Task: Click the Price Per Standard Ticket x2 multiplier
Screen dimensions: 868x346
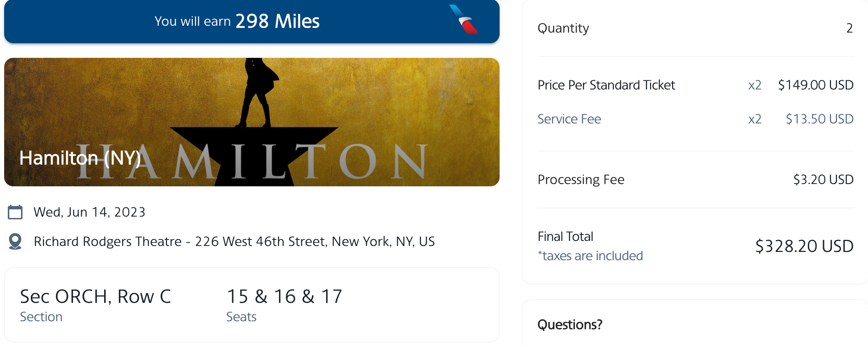Action: [755, 85]
